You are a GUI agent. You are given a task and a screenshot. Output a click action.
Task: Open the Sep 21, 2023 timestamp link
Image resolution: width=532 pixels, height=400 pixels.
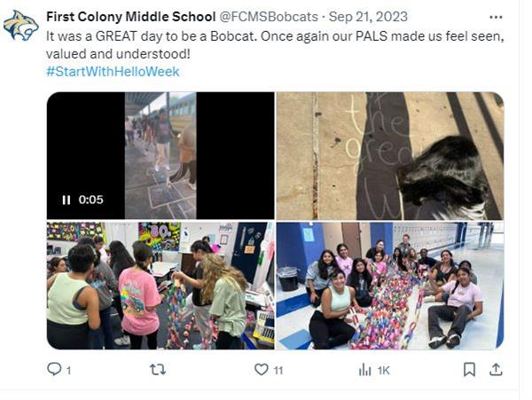point(368,17)
